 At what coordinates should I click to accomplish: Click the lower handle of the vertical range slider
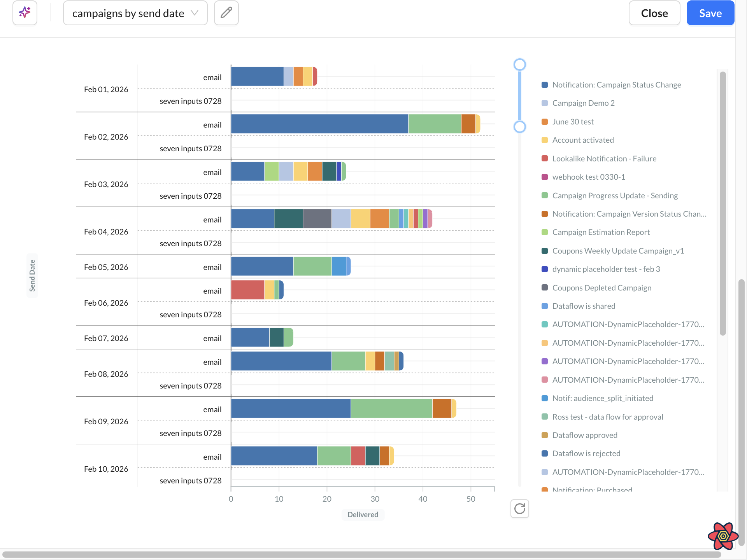[x=520, y=127]
